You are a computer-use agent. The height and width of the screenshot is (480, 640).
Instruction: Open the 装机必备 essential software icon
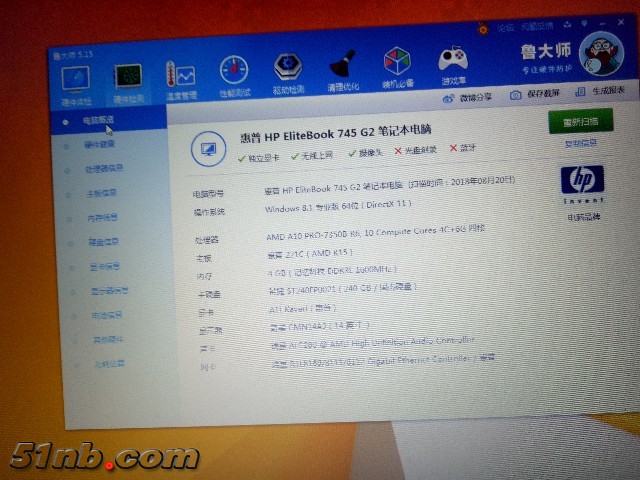pyautogui.click(x=397, y=66)
